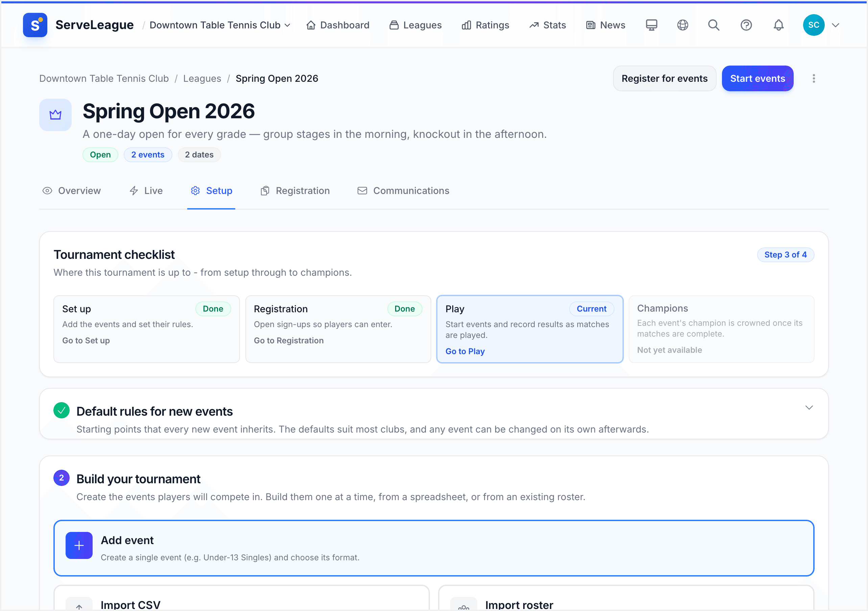This screenshot has width=868, height=611.
Task: Open News in top navigation
Action: click(x=606, y=25)
